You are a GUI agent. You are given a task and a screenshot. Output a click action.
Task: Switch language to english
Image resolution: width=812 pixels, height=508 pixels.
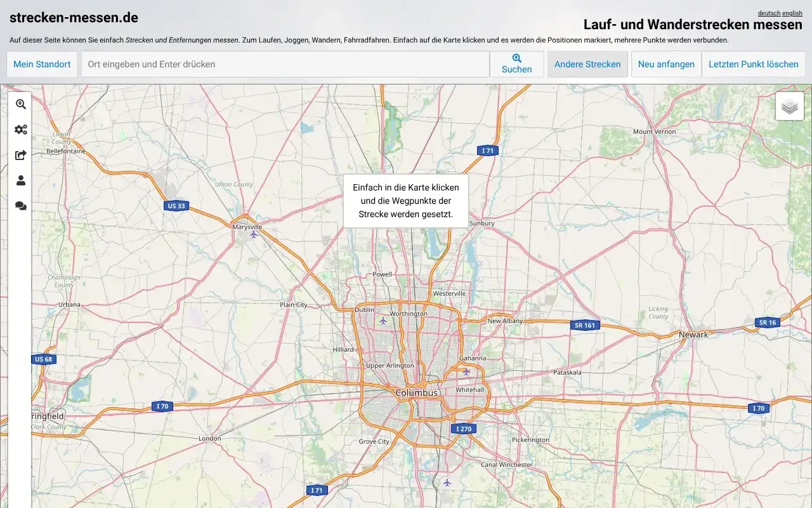[792, 13]
